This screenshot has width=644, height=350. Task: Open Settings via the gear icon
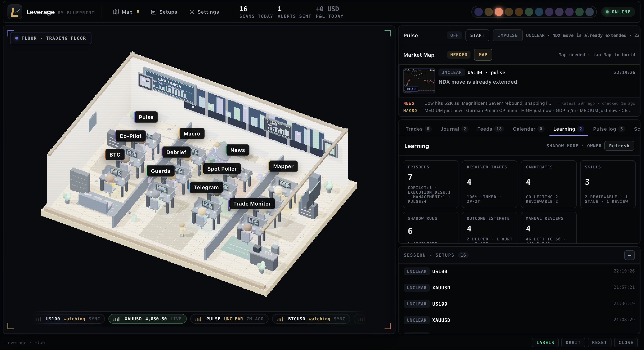tap(192, 12)
